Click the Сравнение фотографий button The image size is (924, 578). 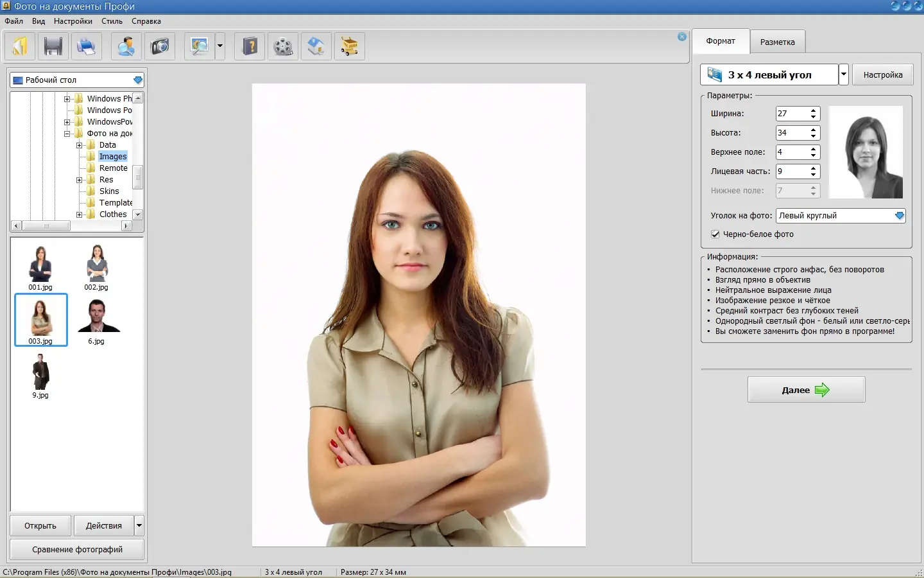77,550
